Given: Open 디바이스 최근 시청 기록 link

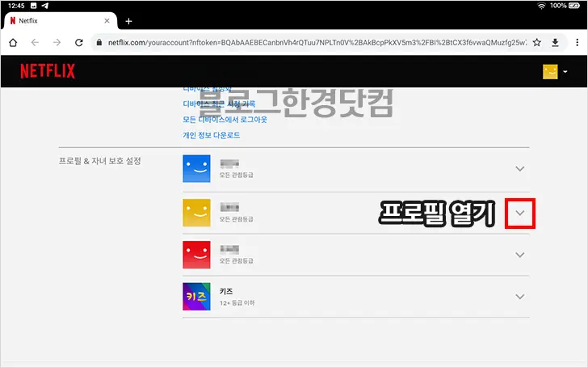Looking at the screenshot, I should pos(219,104).
